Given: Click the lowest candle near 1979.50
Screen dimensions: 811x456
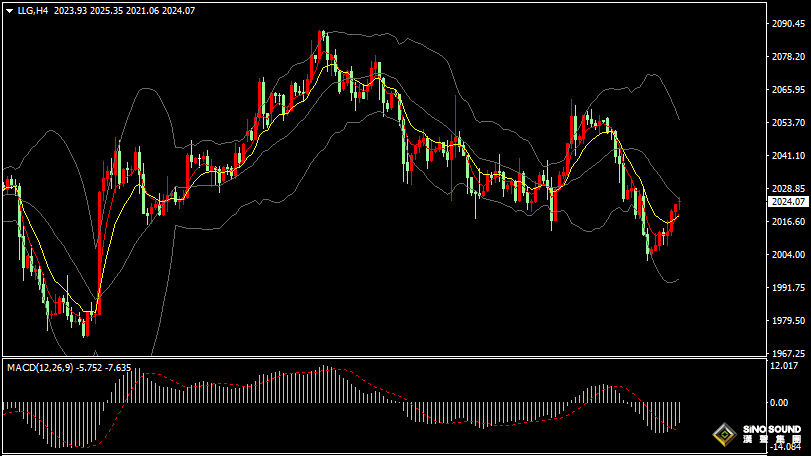Looking at the screenshot, I should pos(86,328).
